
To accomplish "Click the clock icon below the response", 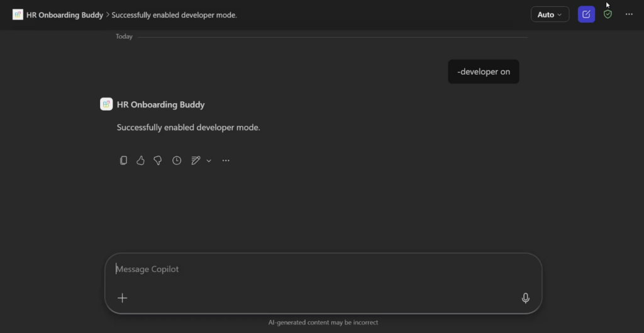I will coord(177,160).
